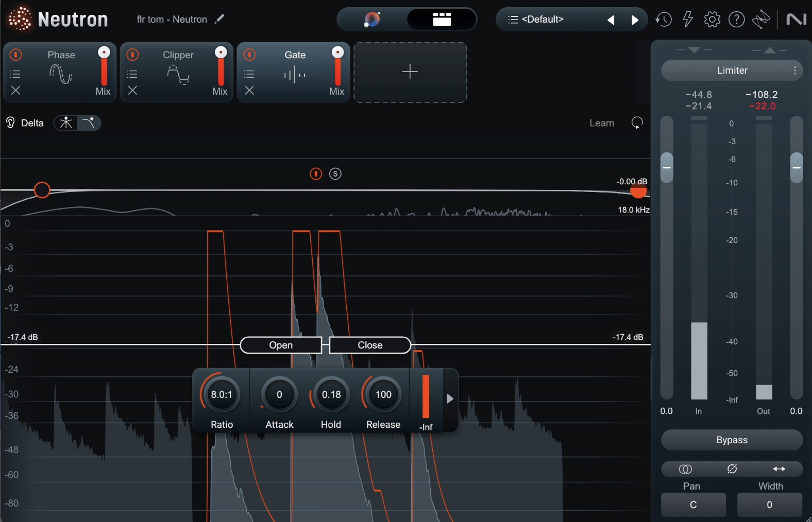Click the lightning bolt Zero Latency icon

coord(688,20)
